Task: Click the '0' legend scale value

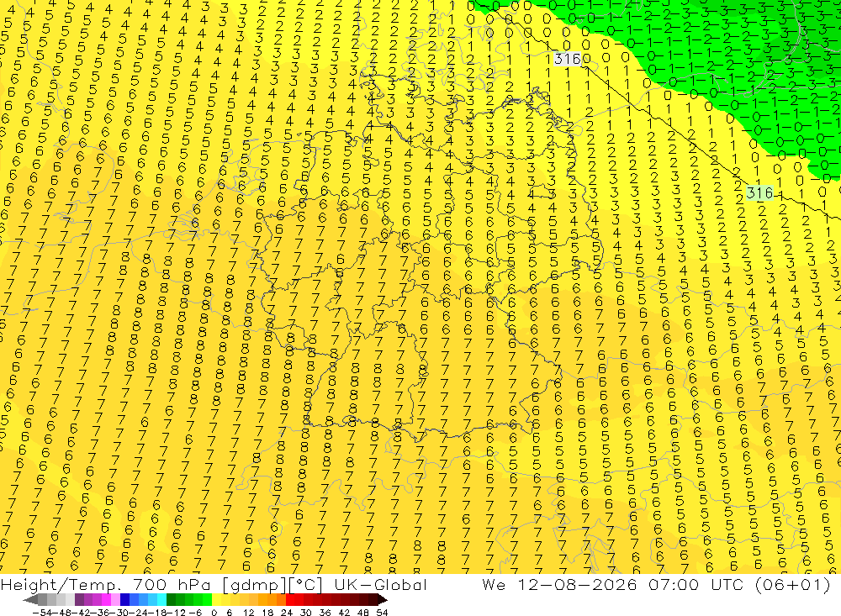Action: click(214, 613)
